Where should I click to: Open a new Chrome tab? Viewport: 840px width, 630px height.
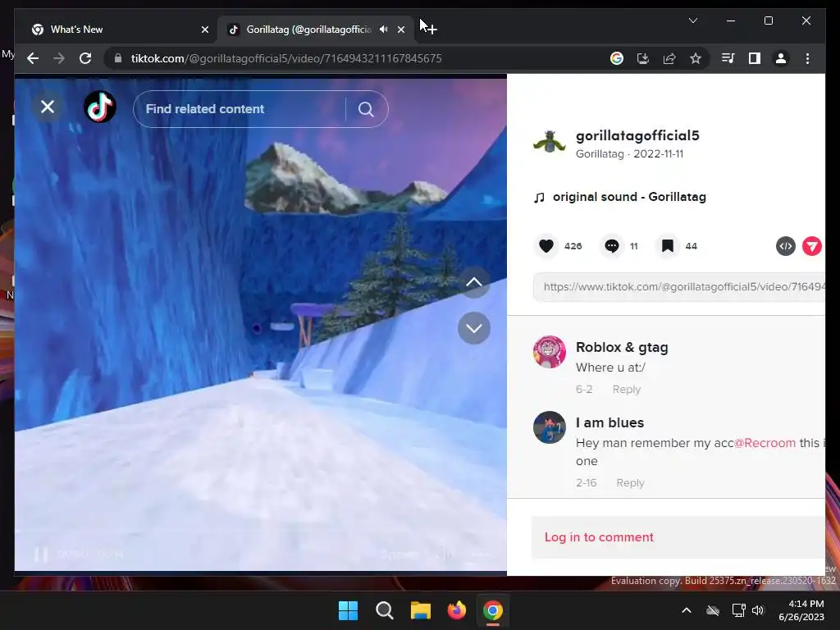431,30
